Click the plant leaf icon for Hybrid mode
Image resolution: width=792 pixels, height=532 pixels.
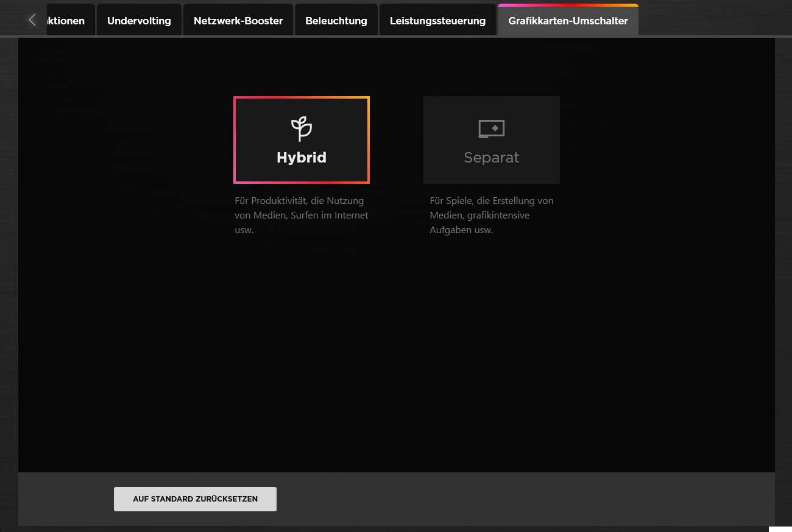[302, 128]
